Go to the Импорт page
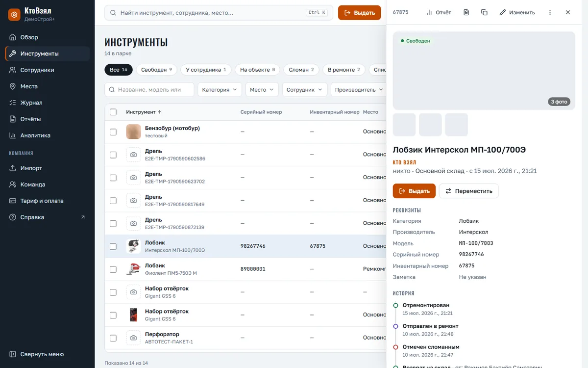The height and width of the screenshot is (368, 588). (x=47, y=168)
